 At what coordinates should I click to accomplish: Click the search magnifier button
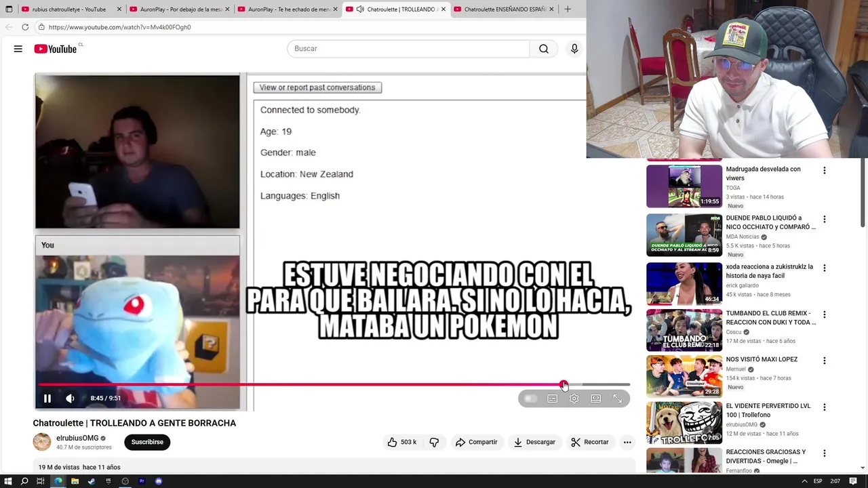pos(544,49)
